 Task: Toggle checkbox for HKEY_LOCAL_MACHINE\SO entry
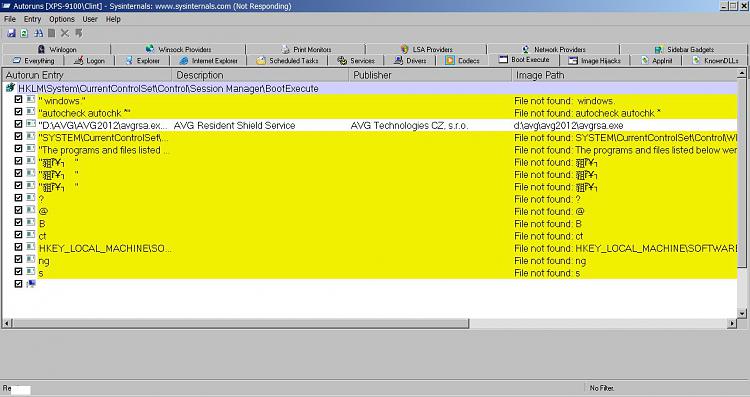(18, 247)
